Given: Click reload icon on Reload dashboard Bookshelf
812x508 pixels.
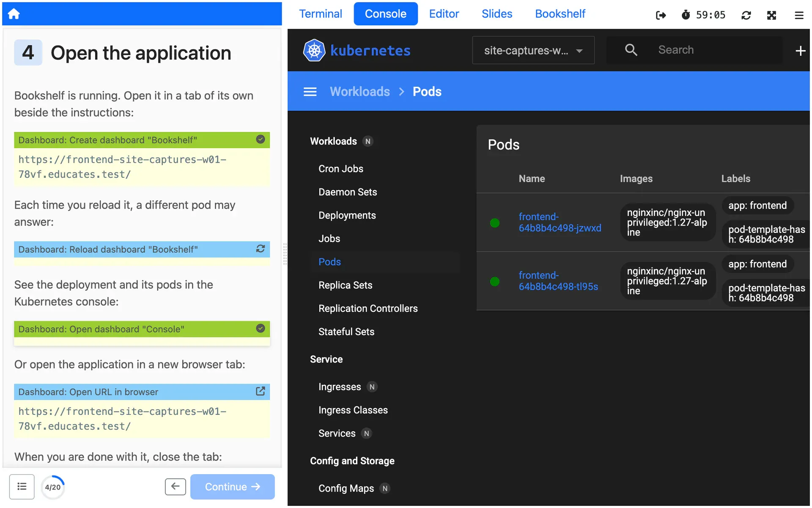Looking at the screenshot, I should click(261, 249).
